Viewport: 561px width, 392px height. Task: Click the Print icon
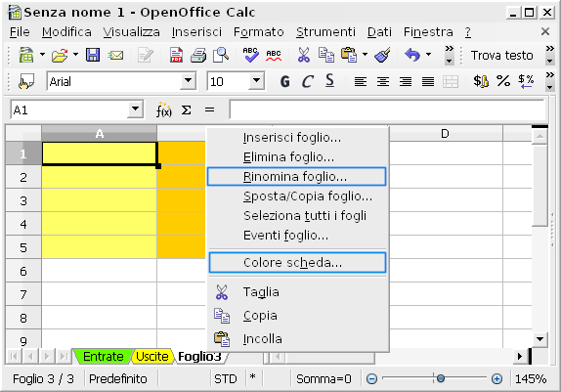pyautogui.click(x=198, y=55)
